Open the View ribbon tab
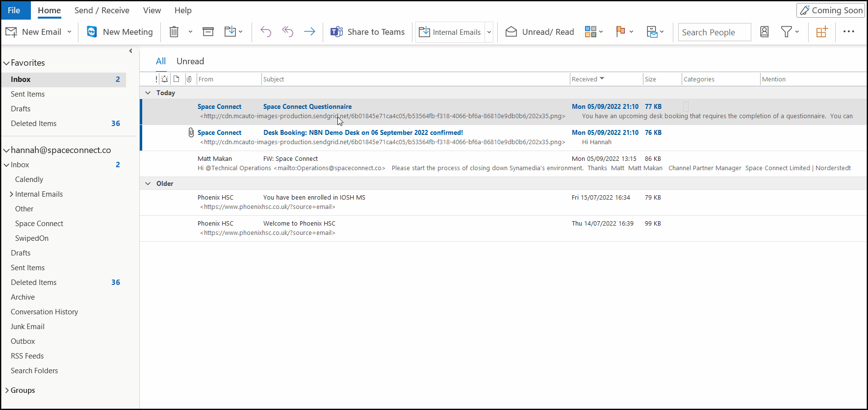 click(152, 10)
